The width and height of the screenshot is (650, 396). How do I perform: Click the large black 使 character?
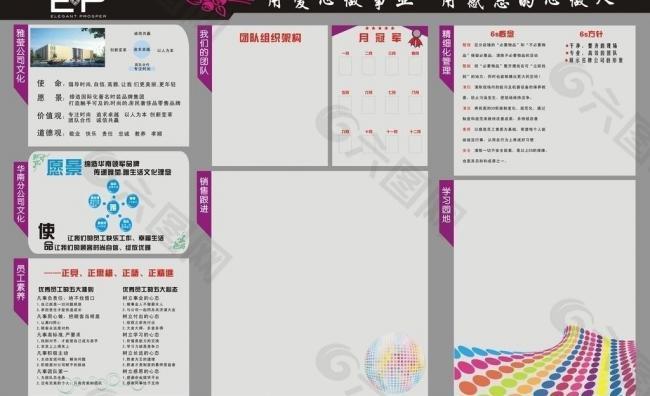tap(46, 231)
